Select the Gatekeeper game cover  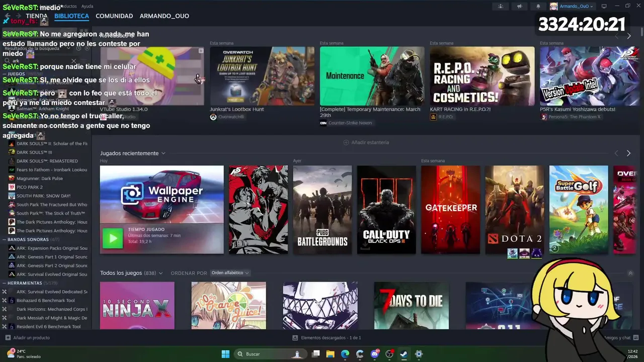(450, 210)
